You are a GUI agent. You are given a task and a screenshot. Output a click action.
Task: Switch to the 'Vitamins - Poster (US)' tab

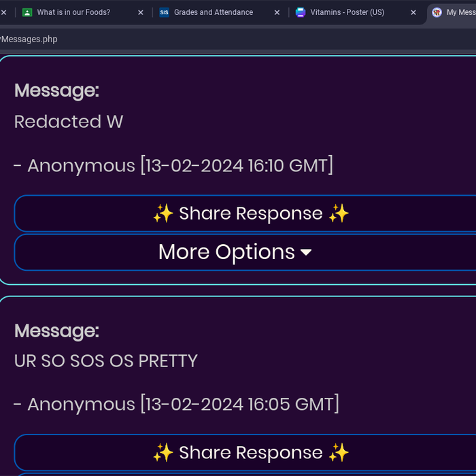pyautogui.click(x=347, y=12)
